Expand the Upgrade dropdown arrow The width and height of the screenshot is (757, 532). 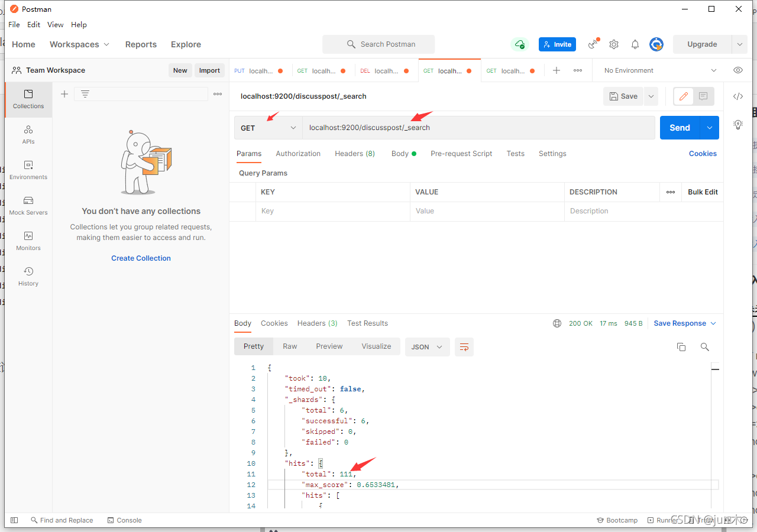tap(739, 44)
